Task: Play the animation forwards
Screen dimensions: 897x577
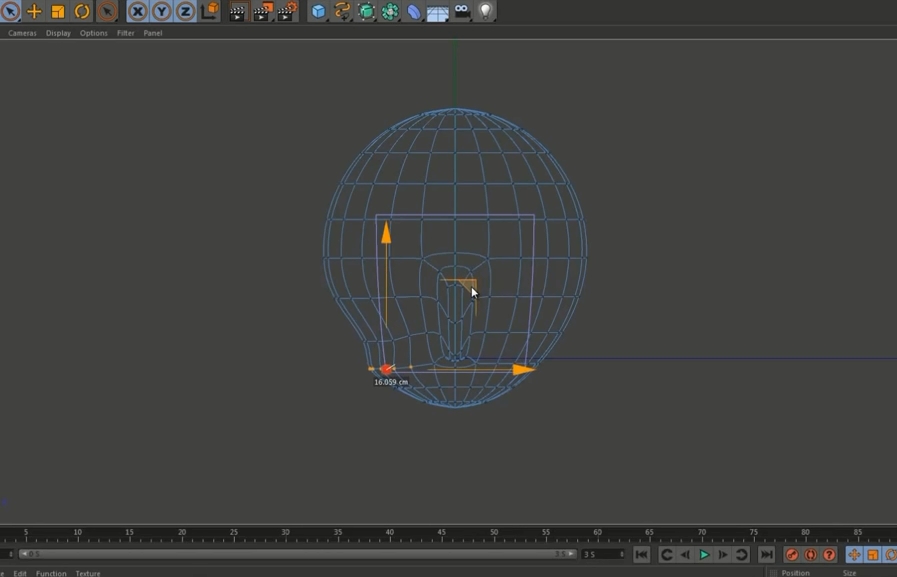Action: [704, 554]
